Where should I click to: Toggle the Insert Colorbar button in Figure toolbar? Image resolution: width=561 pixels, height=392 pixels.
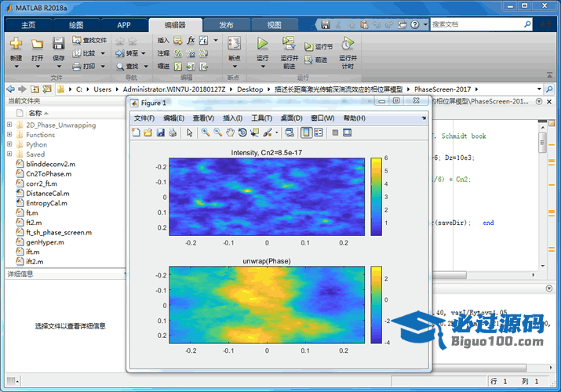click(x=306, y=132)
